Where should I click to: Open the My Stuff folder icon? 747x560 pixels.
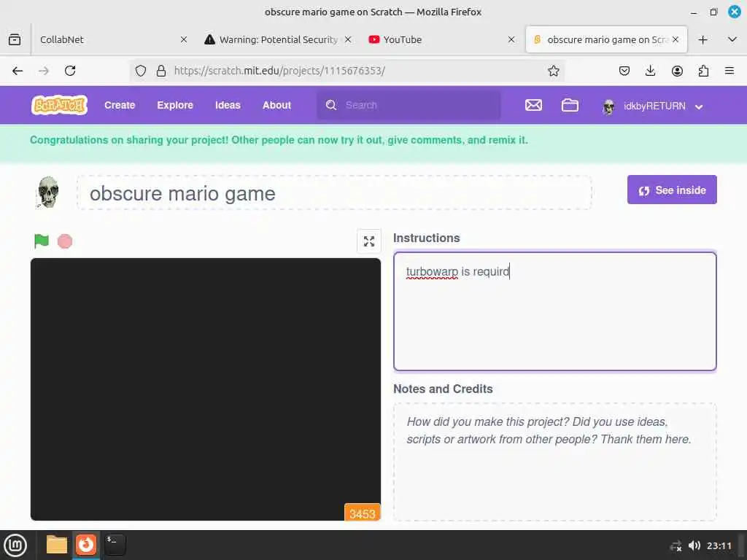(570, 105)
